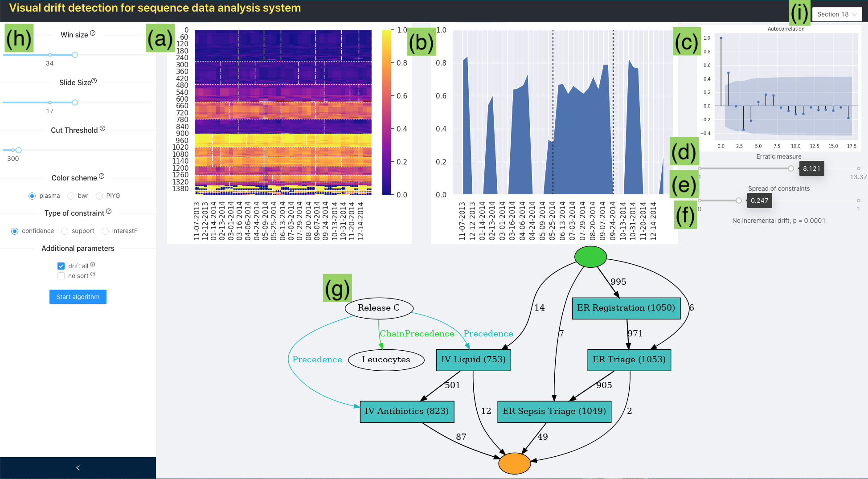Image resolution: width=868 pixels, height=479 pixels.
Task: Click the help icon beside Win size
Action: [93, 33]
